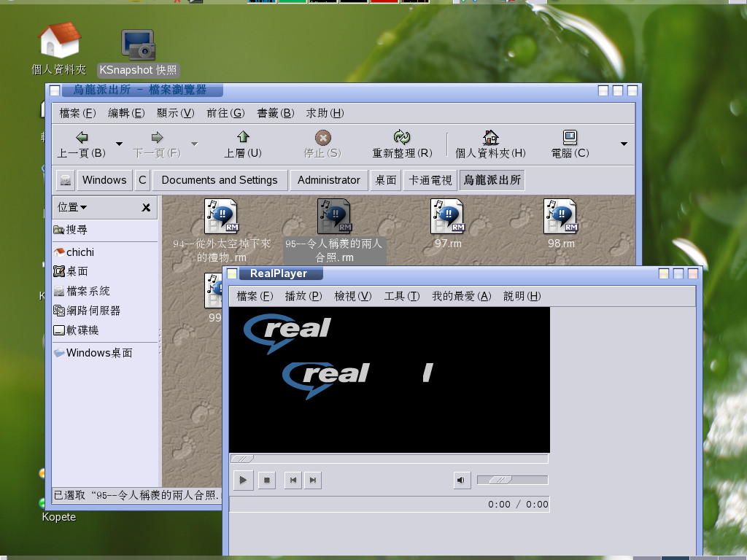This screenshot has height=560, width=747.
Task: Open RealPlayer 檔案(F) menu
Action: tap(255, 296)
